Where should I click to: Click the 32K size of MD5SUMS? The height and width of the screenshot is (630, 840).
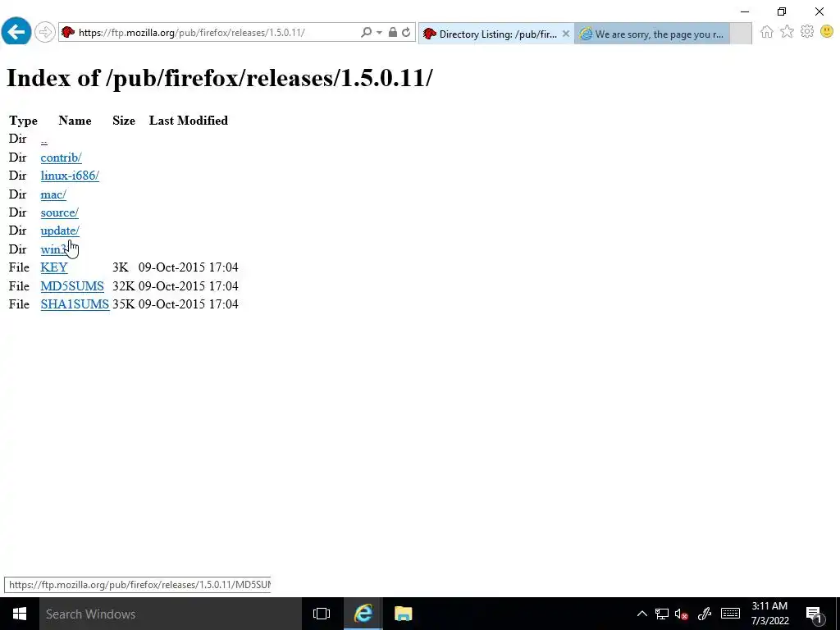tap(124, 286)
